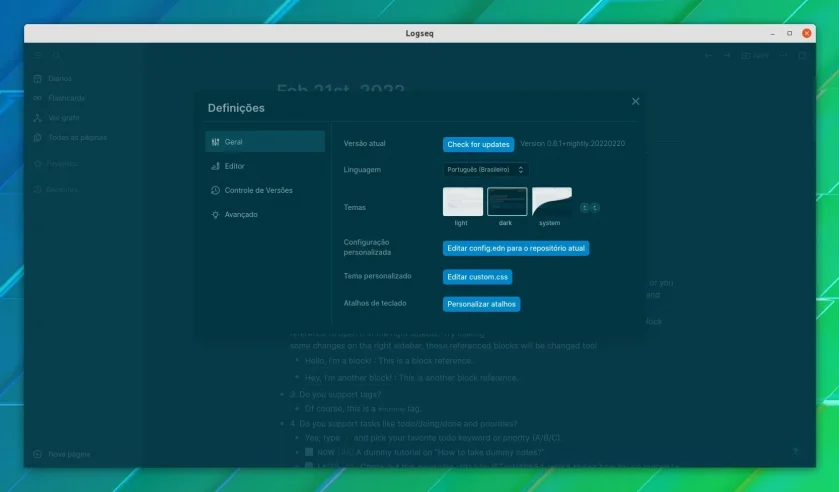
Task: Open Editar custom.css
Action: [477, 277]
